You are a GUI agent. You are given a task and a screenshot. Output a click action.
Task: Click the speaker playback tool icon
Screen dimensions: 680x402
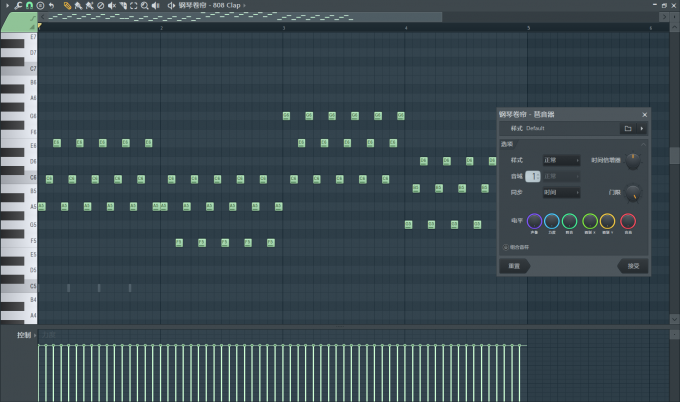tap(156, 5)
